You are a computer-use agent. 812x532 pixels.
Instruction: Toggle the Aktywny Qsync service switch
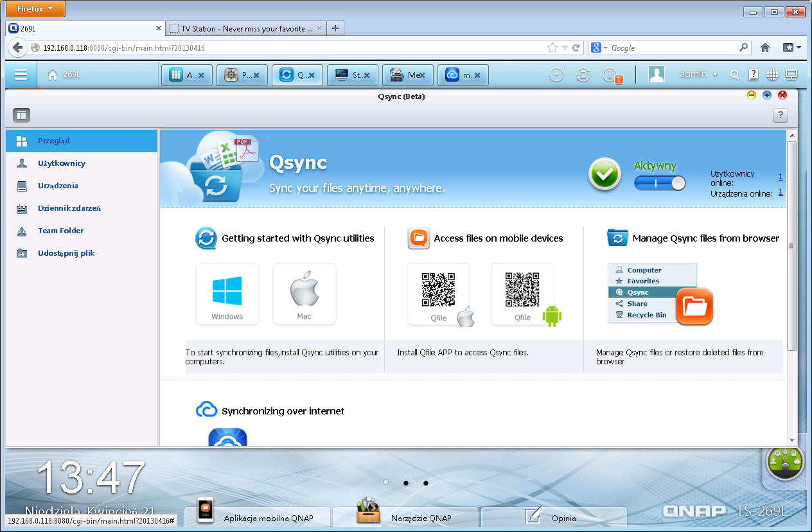(x=660, y=183)
